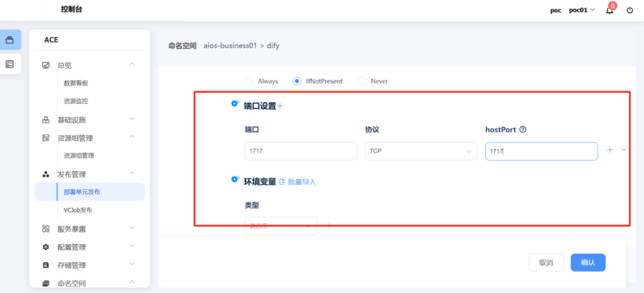This screenshot has width=644, height=293.
Task: Click into the 端口 port input field
Action: click(301, 151)
